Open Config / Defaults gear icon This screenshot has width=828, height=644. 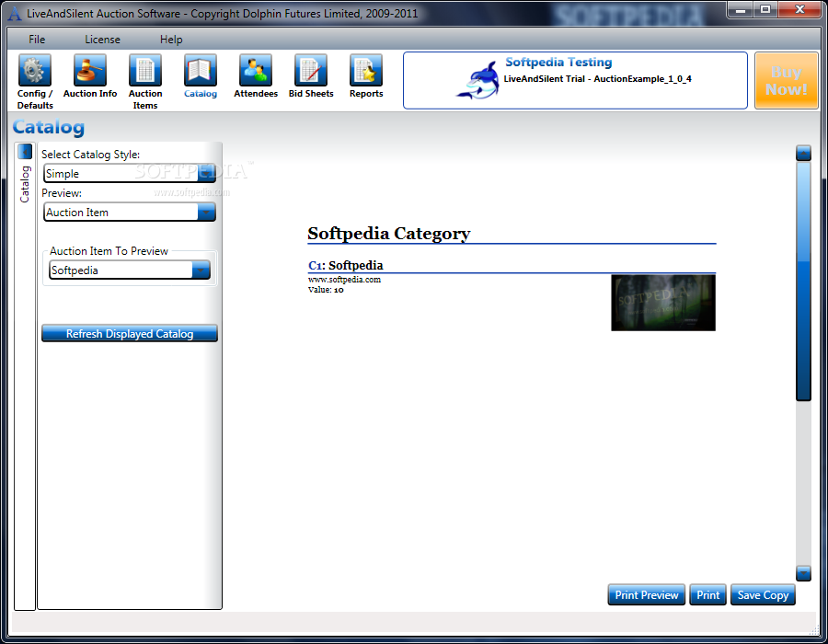(x=35, y=70)
